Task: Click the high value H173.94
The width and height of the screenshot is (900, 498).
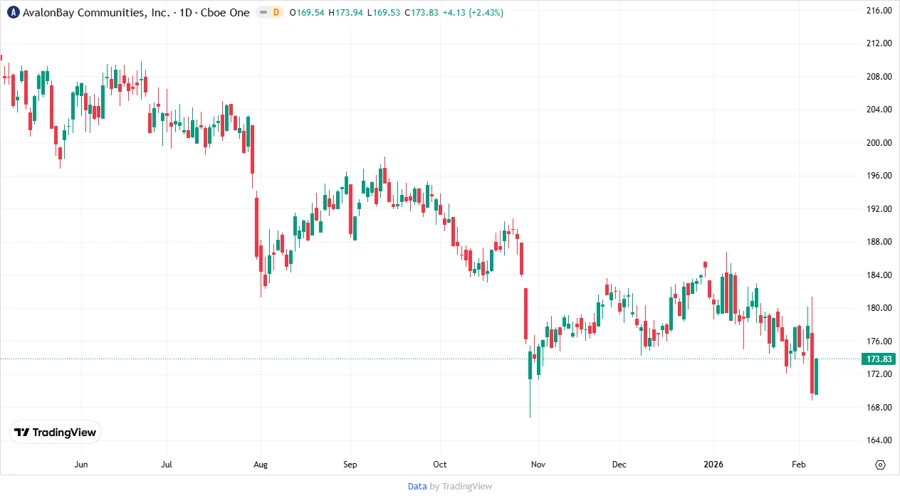Action: (x=346, y=12)
